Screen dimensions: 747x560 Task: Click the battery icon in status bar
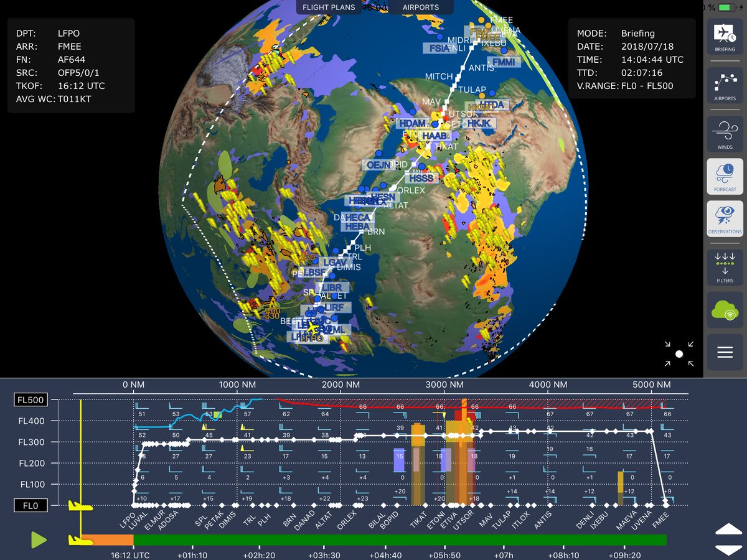[x=726, y=7]
